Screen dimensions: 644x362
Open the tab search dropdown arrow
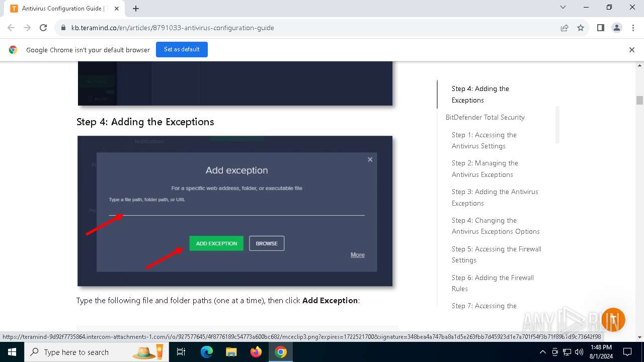pyautogui.click(x=563, y=8)
